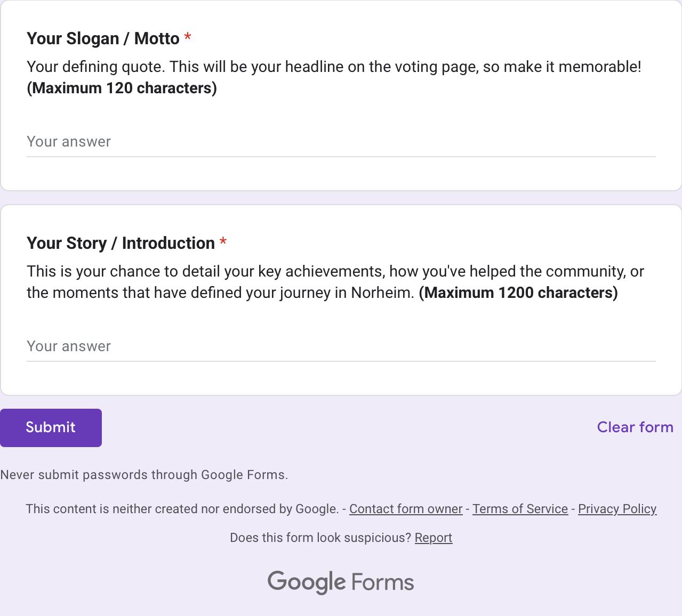This screenshot has height=616, width=682.
Task: Clear form using the Clear form button
Action: click(635, 427)
